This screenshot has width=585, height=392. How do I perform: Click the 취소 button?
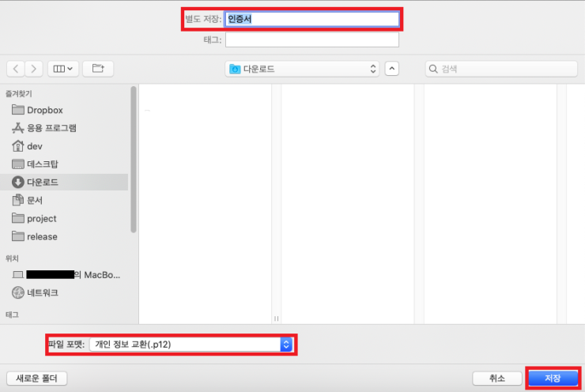click(496, 379)
